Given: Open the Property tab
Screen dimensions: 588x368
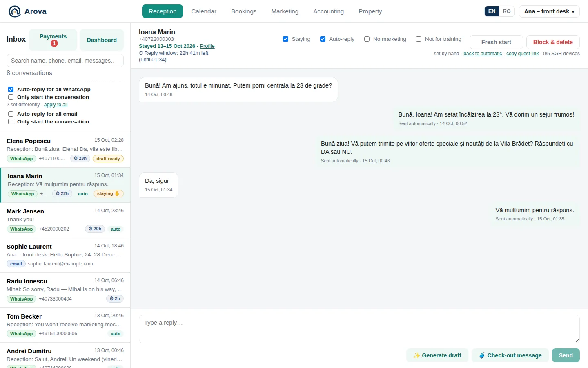Looking at the screenshot, I should point(370,11).
